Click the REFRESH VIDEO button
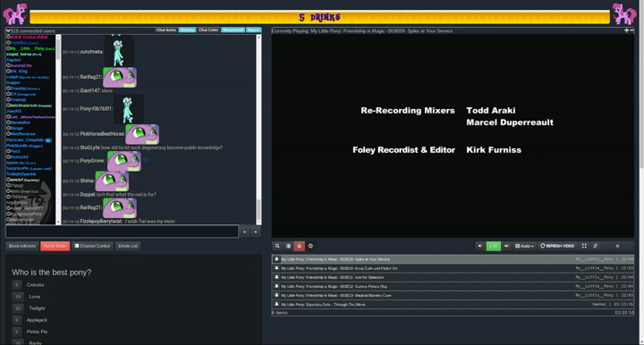Image resolution: width=644 pixels, height=345 pixels. (557, 246)
